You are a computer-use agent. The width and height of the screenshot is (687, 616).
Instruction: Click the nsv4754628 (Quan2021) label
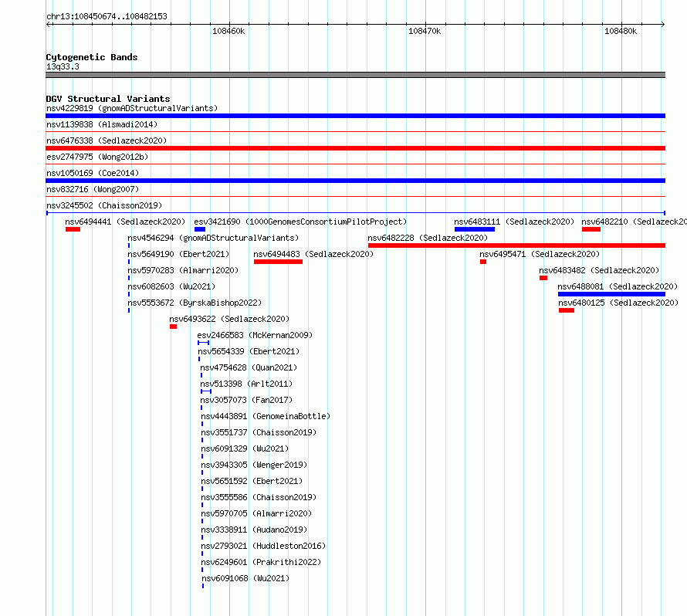249,367
